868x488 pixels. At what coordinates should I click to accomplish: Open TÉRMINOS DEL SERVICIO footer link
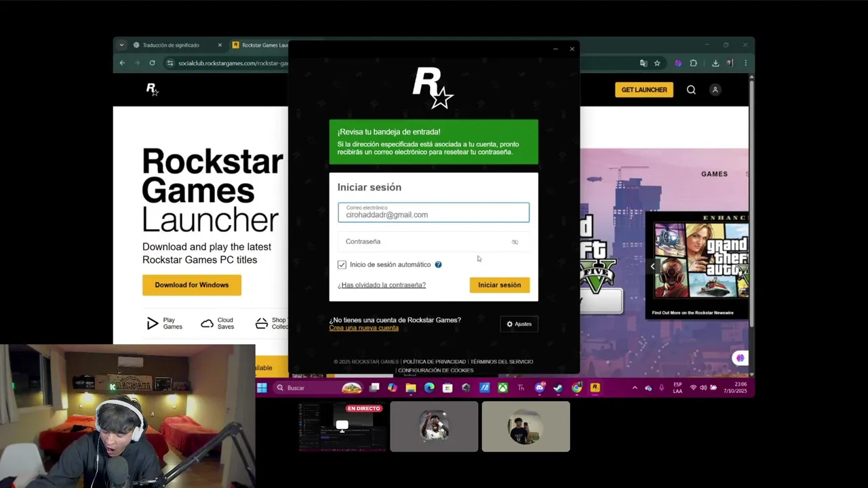[502, 362]
